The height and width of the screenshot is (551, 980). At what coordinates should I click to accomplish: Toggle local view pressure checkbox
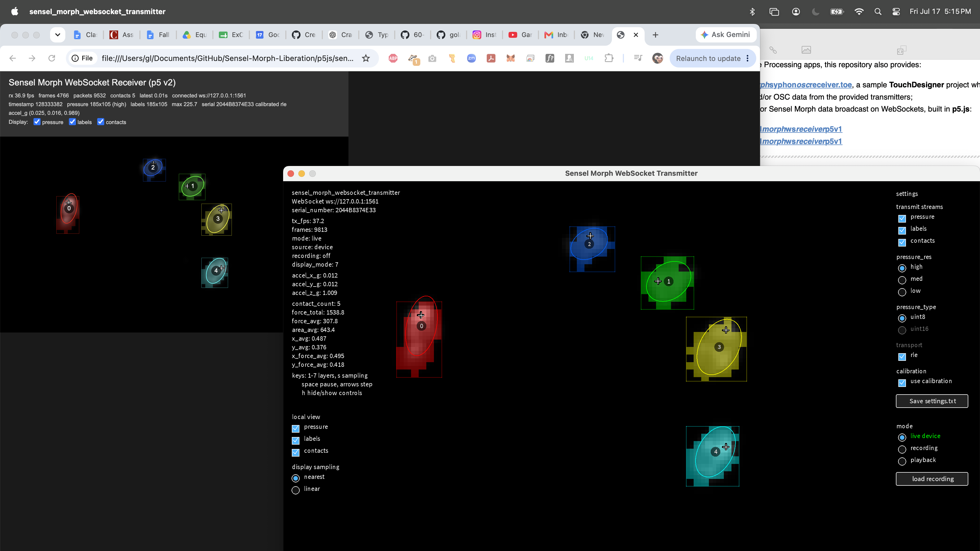coord(296,429)
